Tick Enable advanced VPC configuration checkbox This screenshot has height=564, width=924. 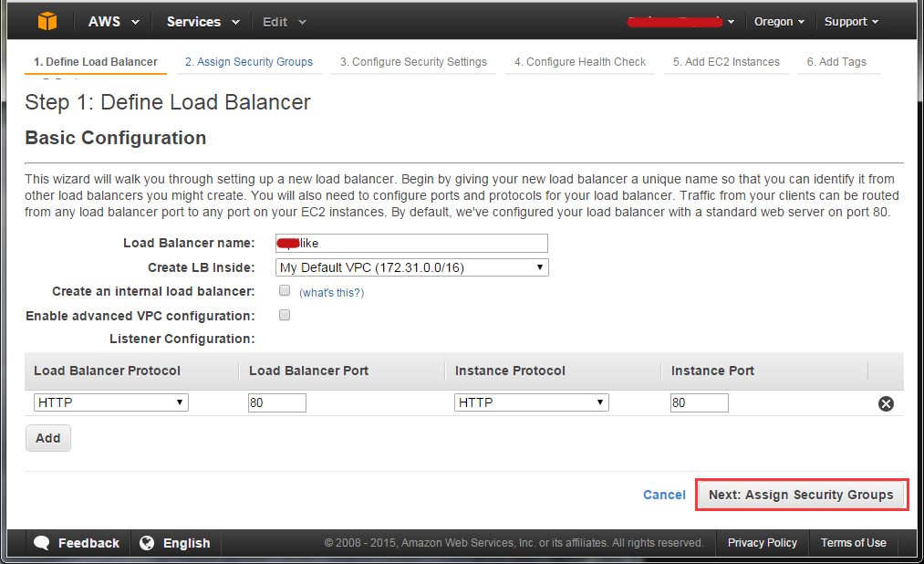coord(285,315)
